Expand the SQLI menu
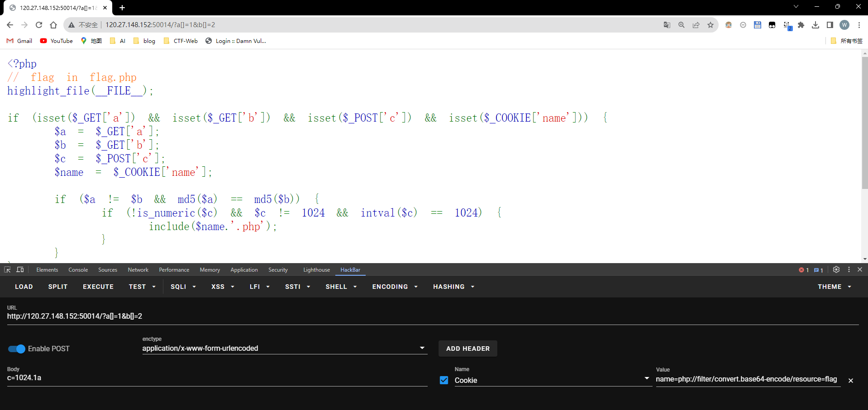 tap(183, 287)
